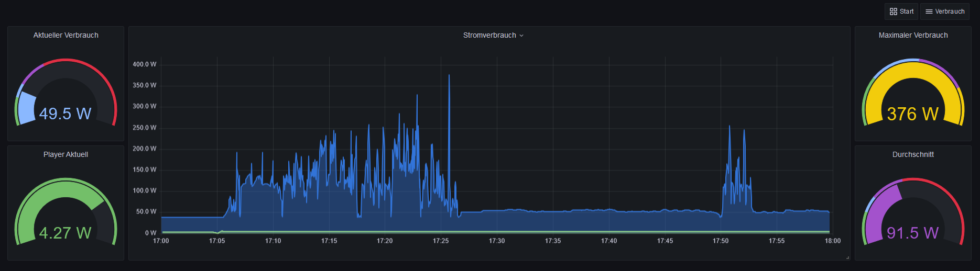980x271 pixels.
Task: Open the Verbrauch dashboards menu
Action: tap(945, 12)
